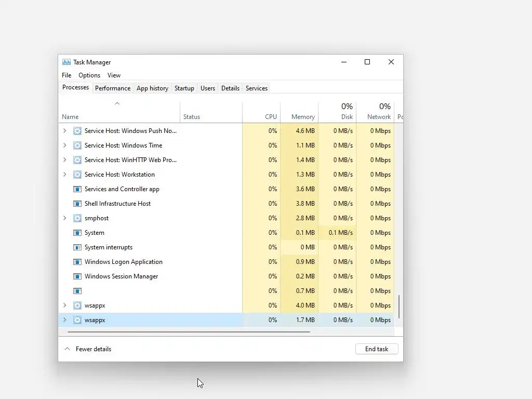
Task: Click the gear icon for Service Host: Windows Time
Action: tap(77, 145)
